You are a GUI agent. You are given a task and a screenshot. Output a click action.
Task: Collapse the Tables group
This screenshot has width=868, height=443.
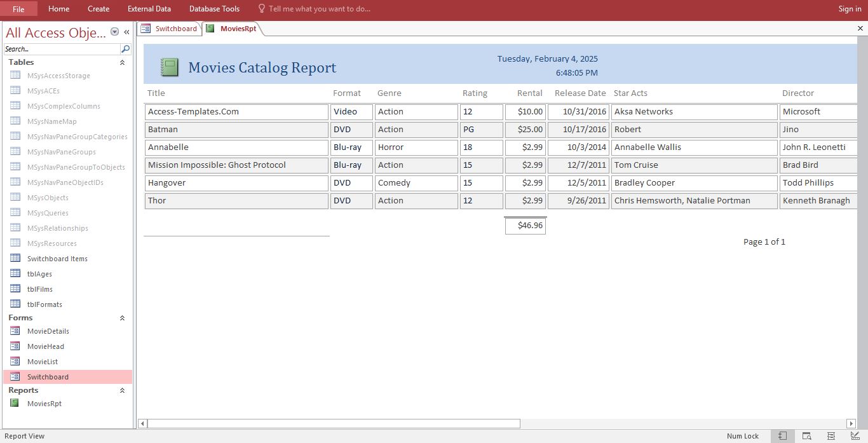pos(122,62)
